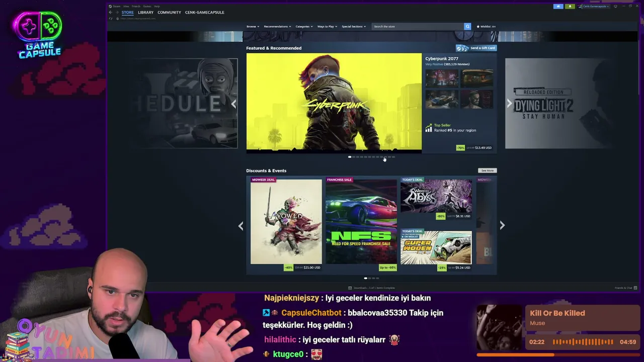Viewport: 644px width, 362px height.
Task: Click the Warriors Abyss $8.31 USD price
Action: click(x=463, y=216)
